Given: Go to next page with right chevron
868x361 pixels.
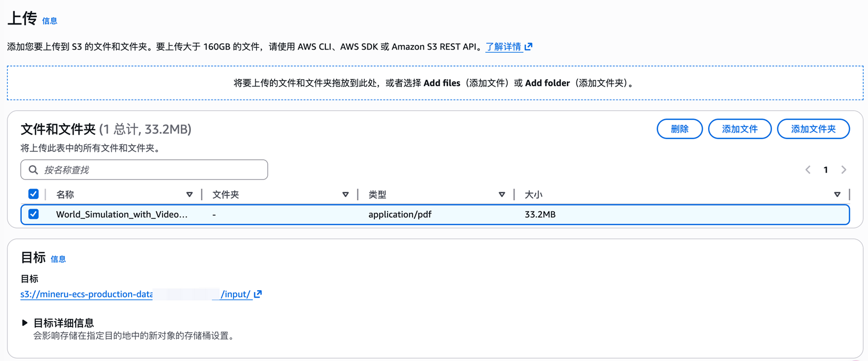Looking at the screenshot, I should (x=843, y=170).
